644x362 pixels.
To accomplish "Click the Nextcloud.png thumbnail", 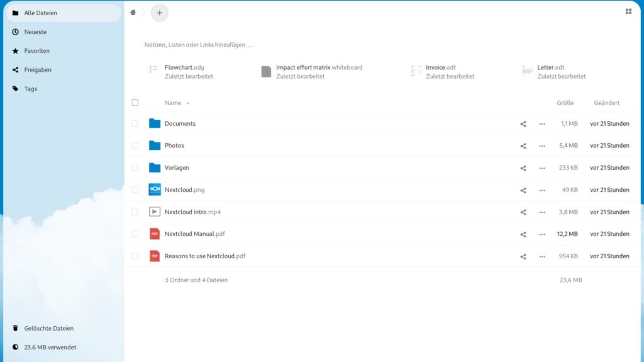I will [x=155, y=189].
